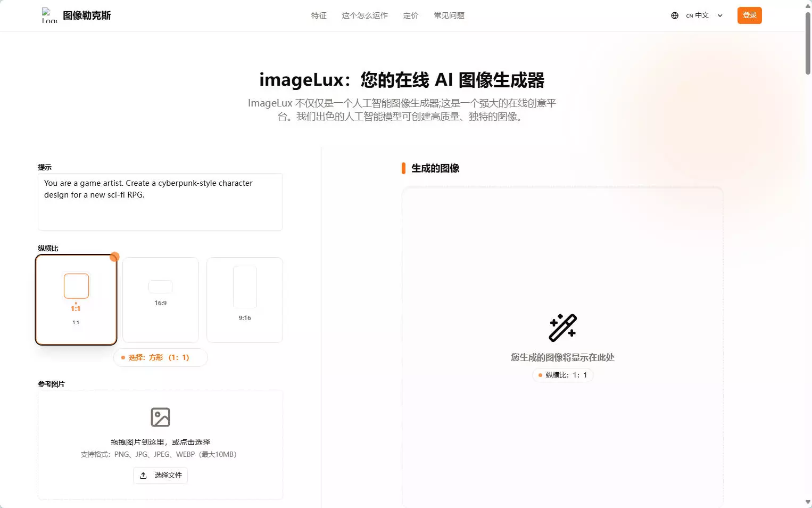Click the page vertical scrollbar thumb
Screen dimensions: 812x508
[808, 43]
